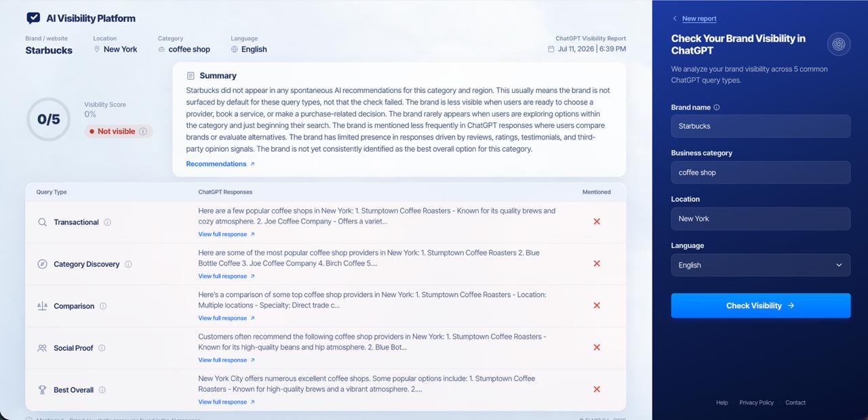Viewport: 868px width, 420px height.
Task: View full response for Transactional query
Action: click(226, 234)
